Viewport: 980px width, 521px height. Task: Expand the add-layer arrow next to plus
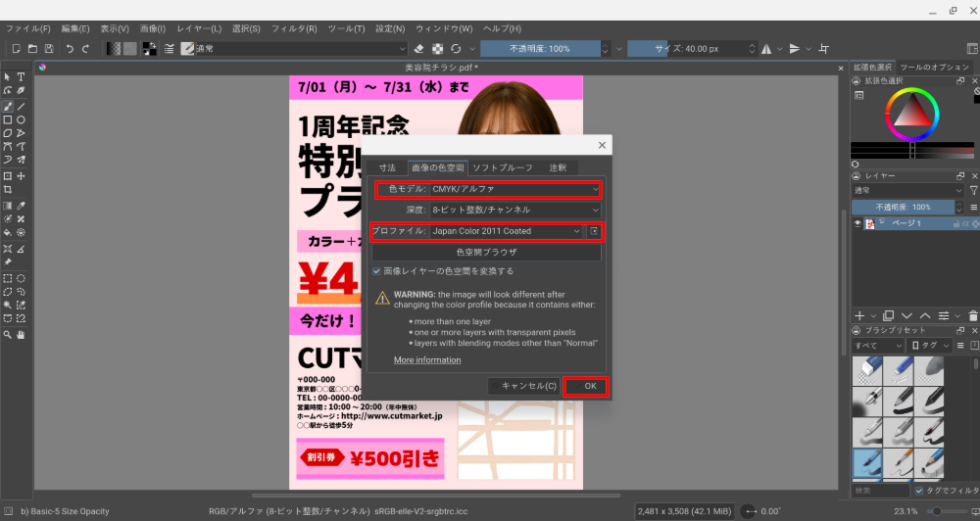pos(873,316)
